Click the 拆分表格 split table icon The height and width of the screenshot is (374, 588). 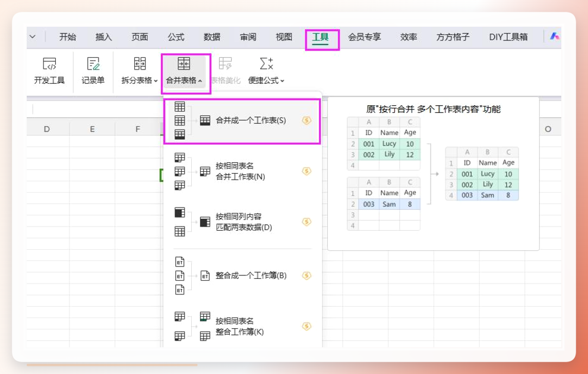pyautogui.click(x=140, y=64)
